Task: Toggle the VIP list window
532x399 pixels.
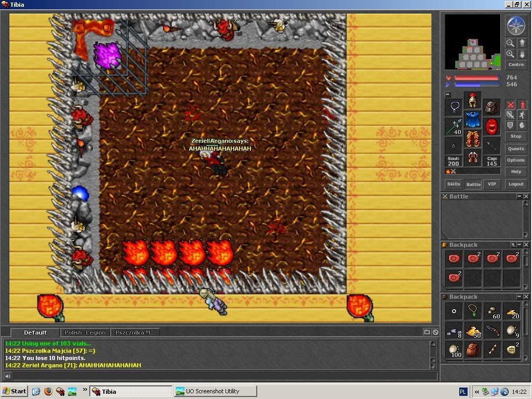Action: (x=491, y=184)
